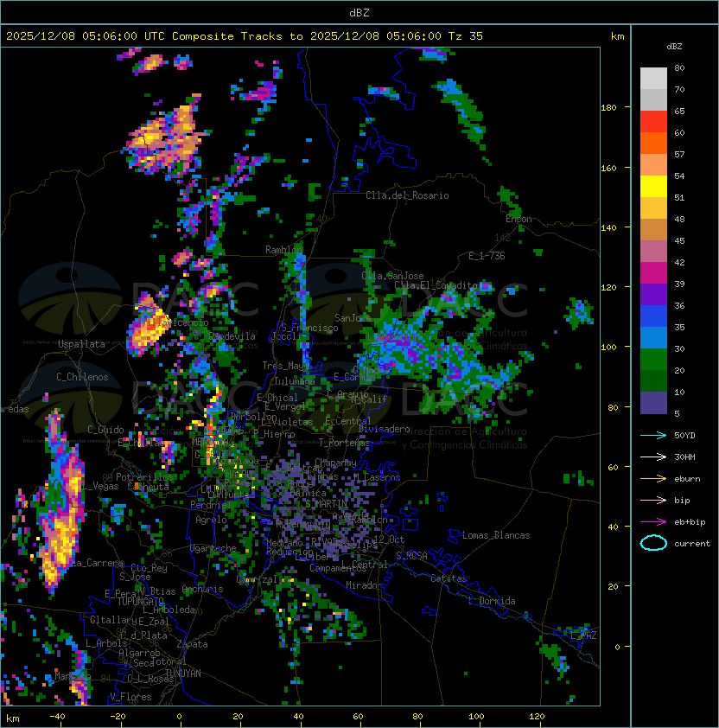This screenshot has height=728, width=719.
Task: Click the 'Ugarteche' map label
Action: click(x=213, y=548)
